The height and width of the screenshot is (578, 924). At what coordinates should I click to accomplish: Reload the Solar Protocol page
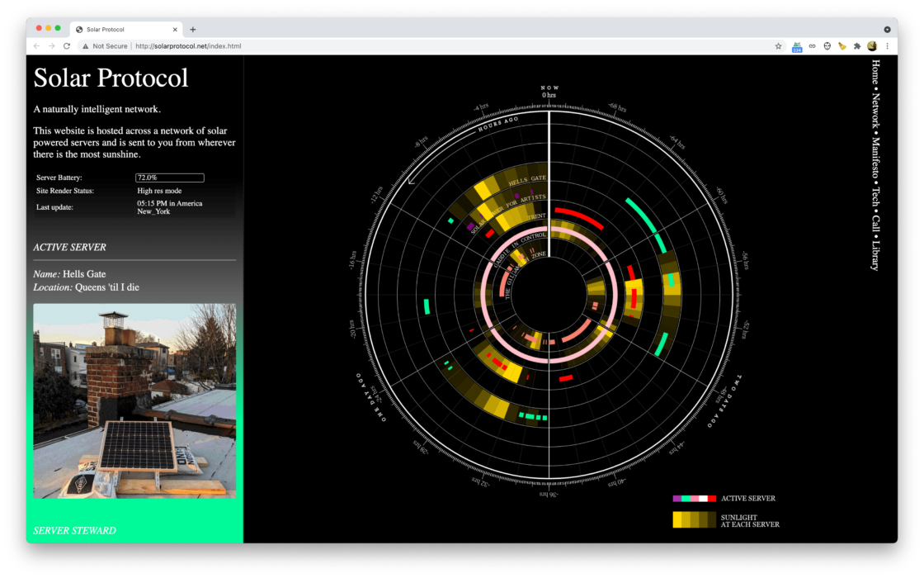pos(67,46)
